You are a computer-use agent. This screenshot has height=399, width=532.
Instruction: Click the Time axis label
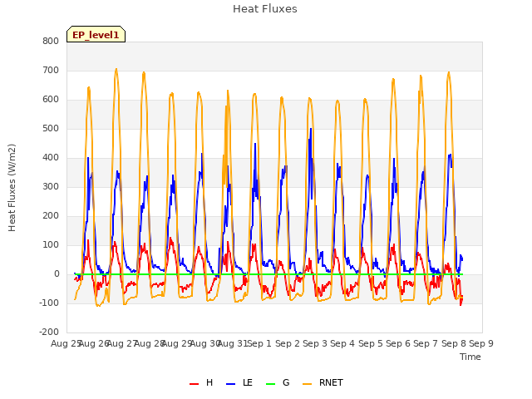click(x=470, y=357)
